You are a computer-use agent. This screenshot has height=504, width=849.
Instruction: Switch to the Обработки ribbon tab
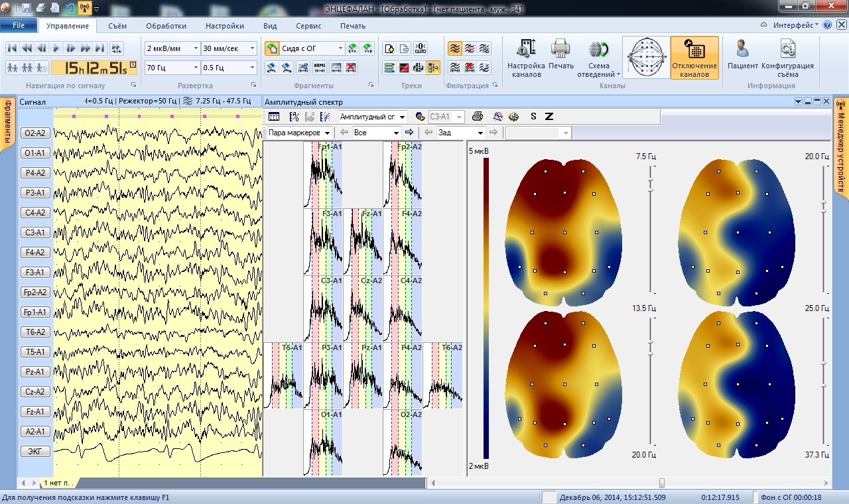click(166, 26)
